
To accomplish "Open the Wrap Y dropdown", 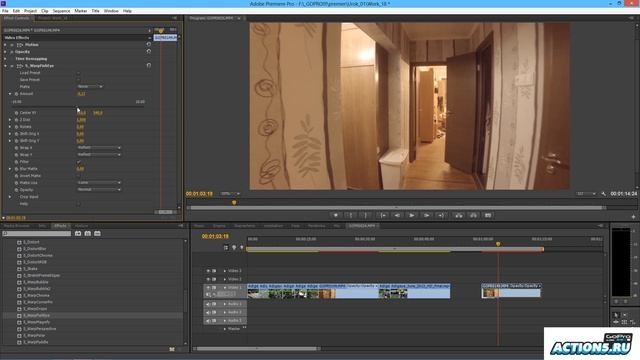I will click(x=99, y=155).
